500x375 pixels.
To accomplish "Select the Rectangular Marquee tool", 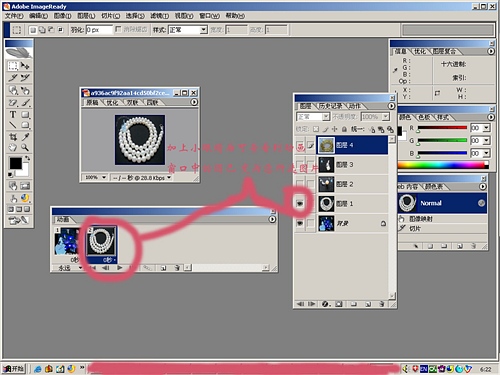I will coord(13,66).
